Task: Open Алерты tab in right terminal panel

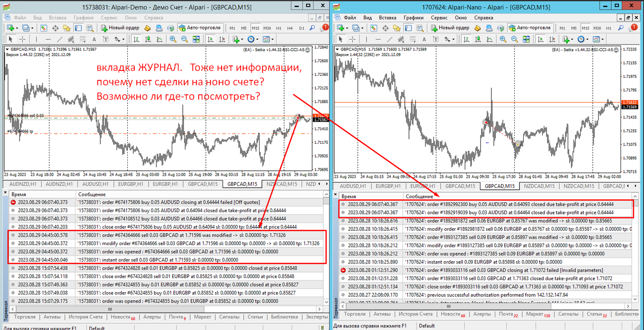Action: click(x=482, y=314)
